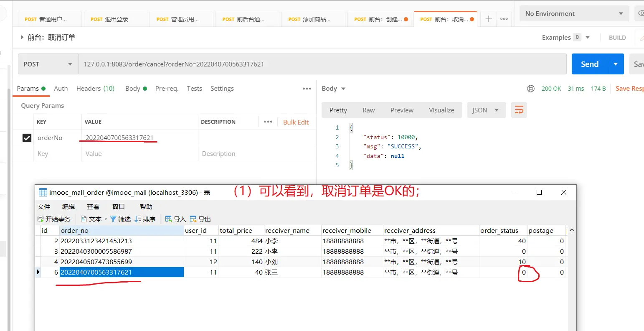Screen dimensions: 644x331
Task: Click the Begin Transaction (开始事务) toolbar icon
Action: (x=41, y=219)
